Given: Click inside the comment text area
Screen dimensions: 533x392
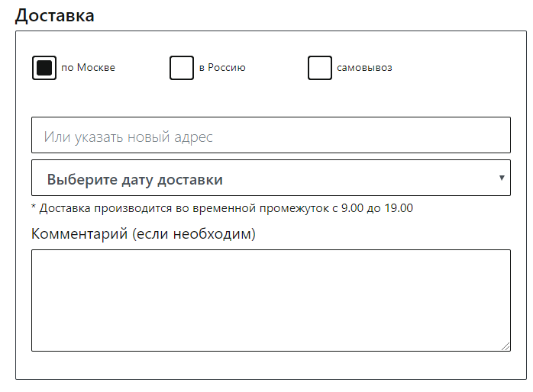Looking at the screenshot, I should [x=271, y=300].
